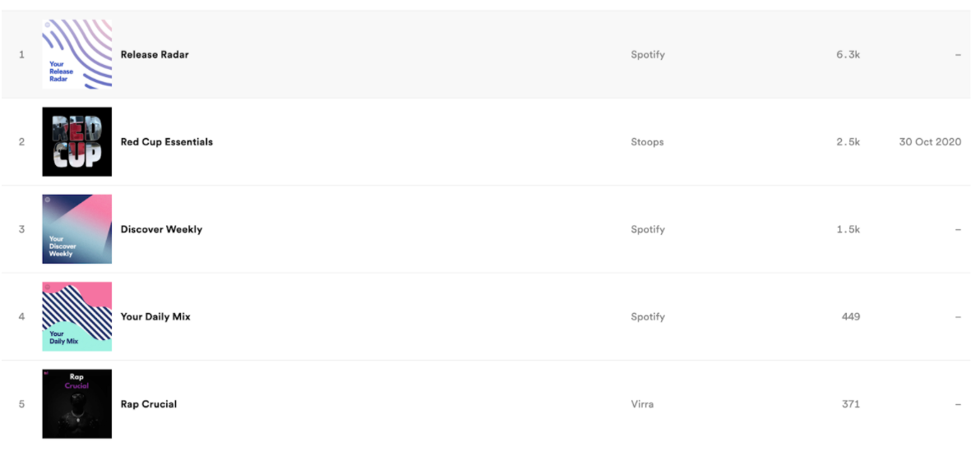Select the 2.5k listeners value
Viewport: 980px width, 460px height.
[x=848, y=141]
